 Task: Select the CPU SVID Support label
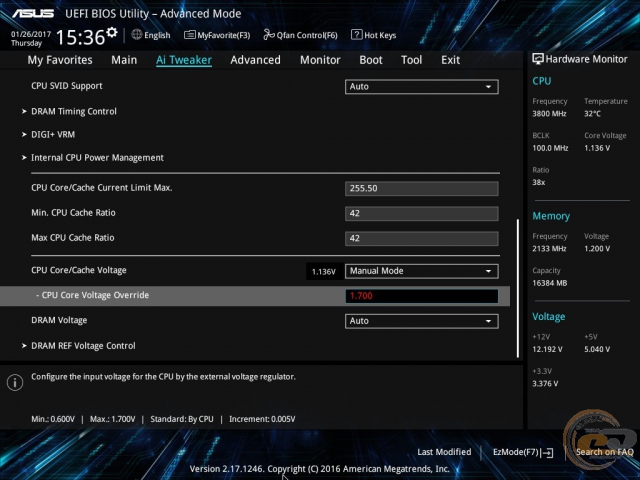tap(67, 86)
